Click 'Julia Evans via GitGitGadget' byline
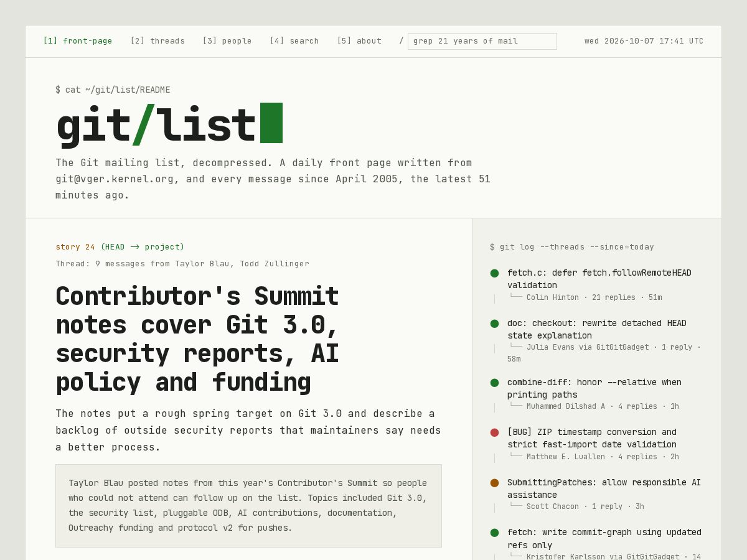This screenshot has width=747, height=560. [x=588, y=347]
